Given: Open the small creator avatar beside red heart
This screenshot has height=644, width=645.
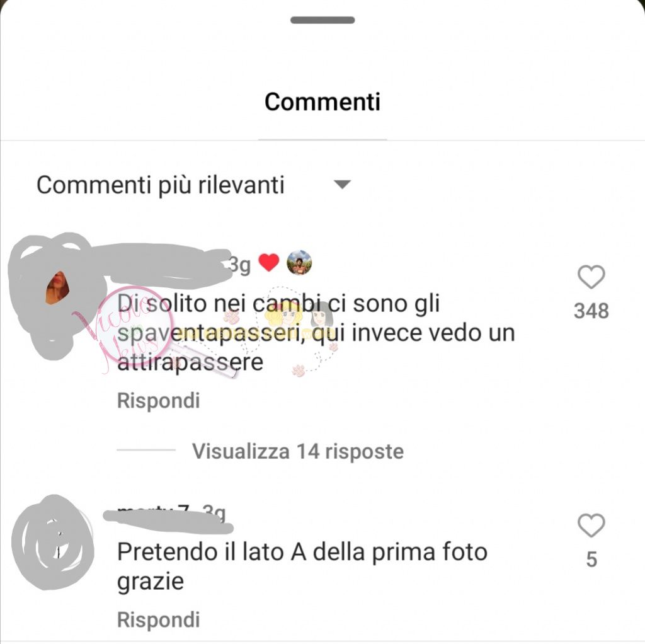Looking at the screenshot, I should pos(299,263).
